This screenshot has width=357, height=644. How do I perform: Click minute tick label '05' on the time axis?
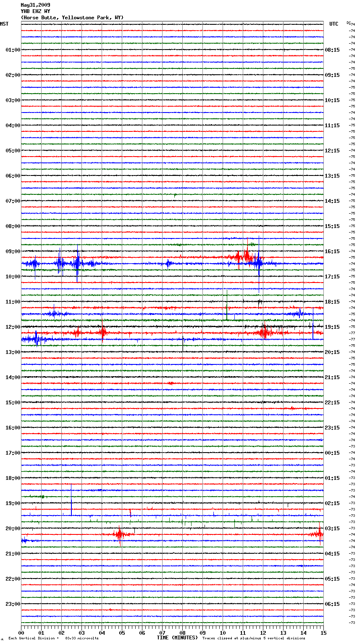[x=122, y=633]
